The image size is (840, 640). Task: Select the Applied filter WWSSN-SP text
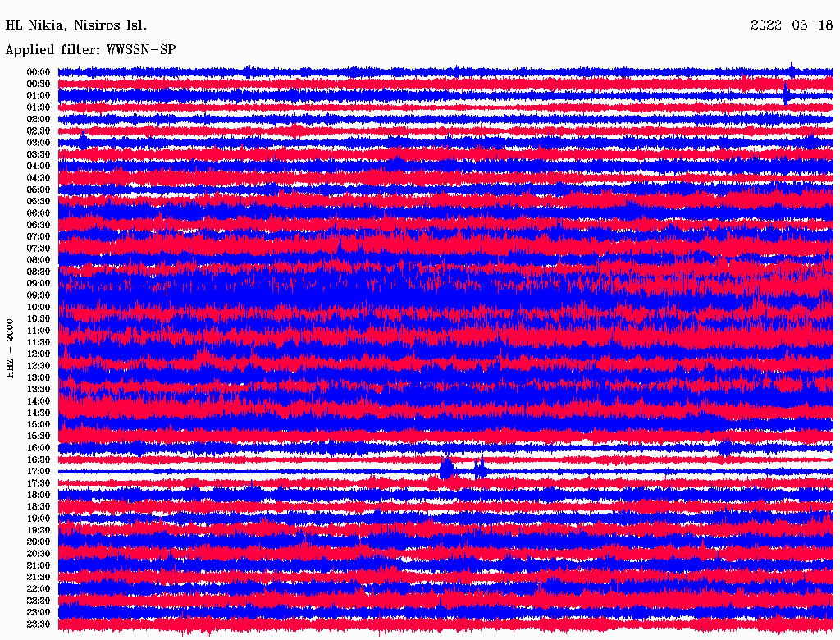pos(90,50)
